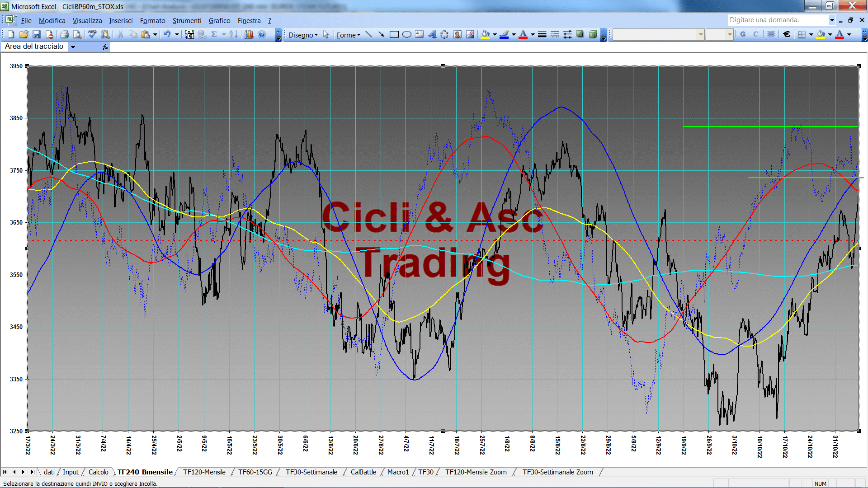
Task: Insert a diagram or organization chart
Action: click(x=444, y=34)
